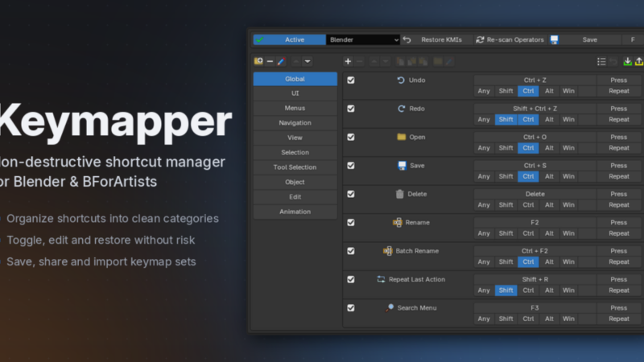Click the Redo row icon

tap(401, 109)
